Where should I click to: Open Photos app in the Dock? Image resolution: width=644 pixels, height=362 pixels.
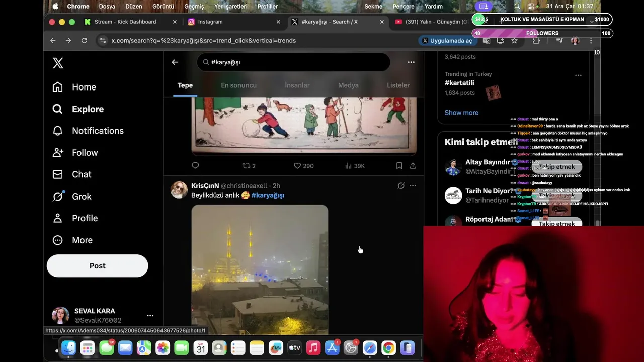pos(163,348)
